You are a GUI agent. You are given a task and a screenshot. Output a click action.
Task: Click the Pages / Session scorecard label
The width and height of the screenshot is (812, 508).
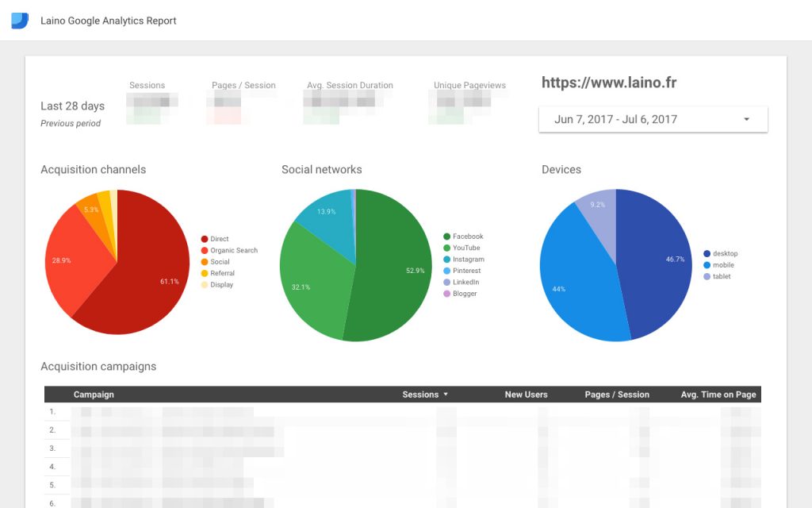tap(243, 85)
